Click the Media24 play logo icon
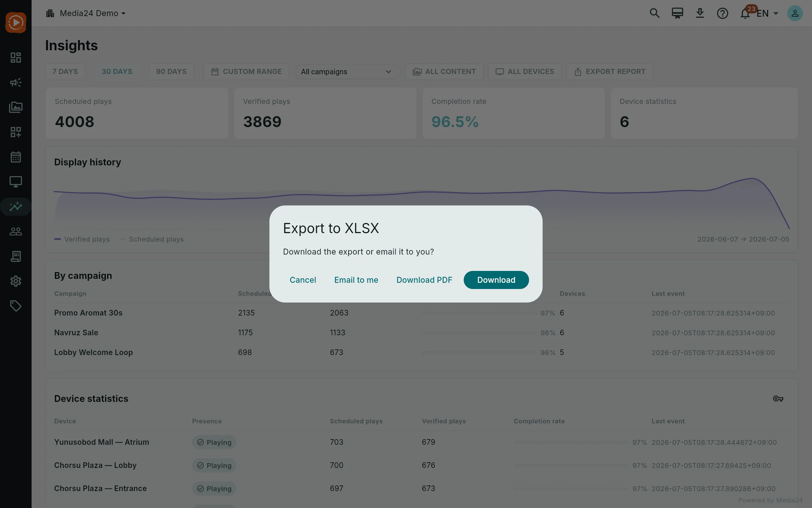Viewport: 812px width, 508px height. (x=16, y=23)
